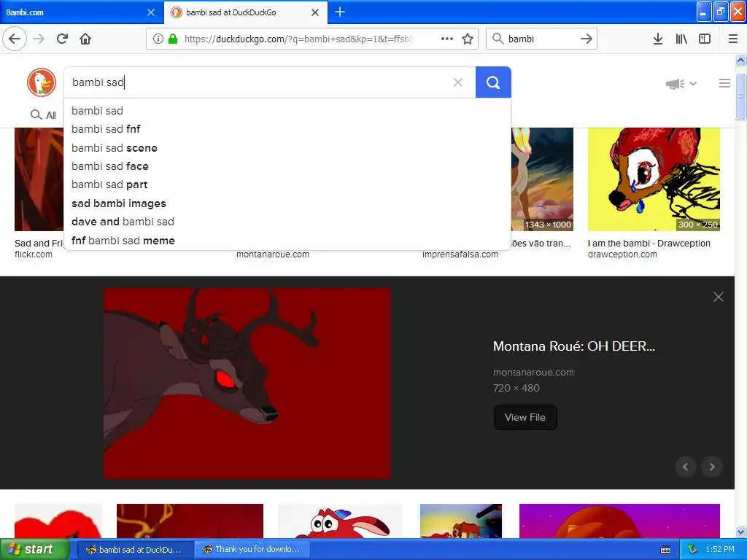This screenshot has height=560, width=747.
Task: Open the Windows Start menu
Action: coord(34,549)
